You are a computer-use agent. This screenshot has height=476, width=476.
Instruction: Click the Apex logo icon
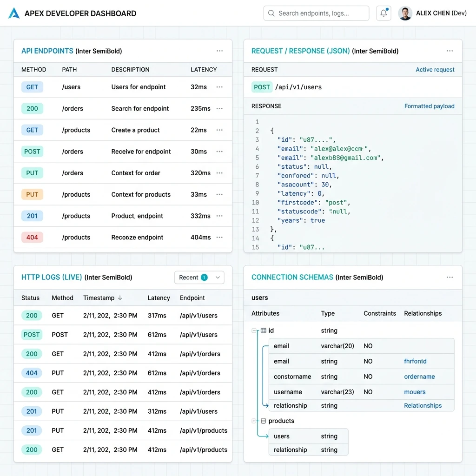[14, 13]
